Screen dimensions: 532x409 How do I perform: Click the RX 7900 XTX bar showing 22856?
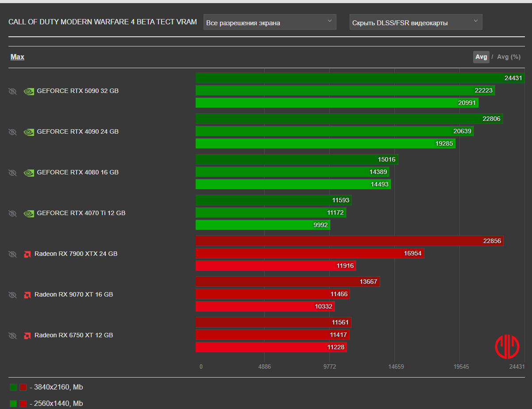350,241
